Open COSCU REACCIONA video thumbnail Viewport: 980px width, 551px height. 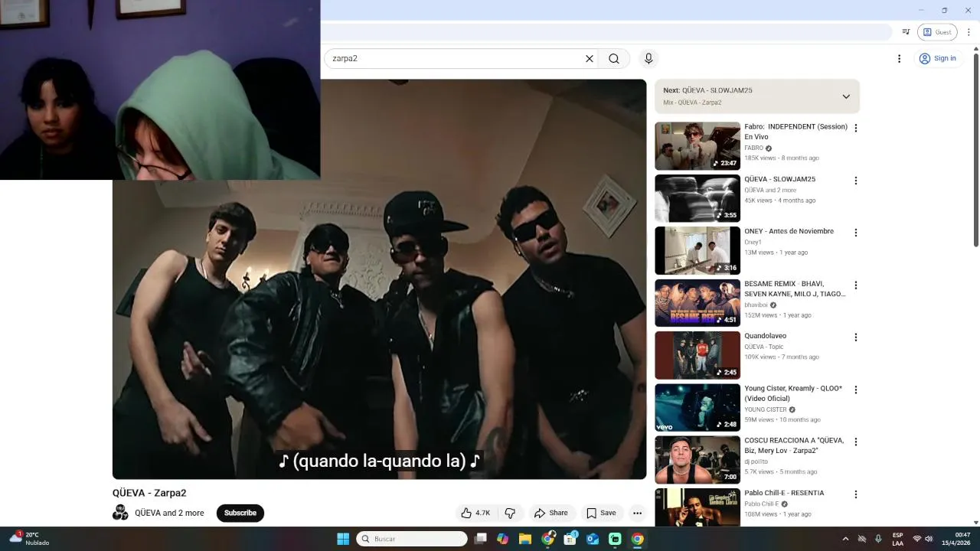(x=697, y=460)
